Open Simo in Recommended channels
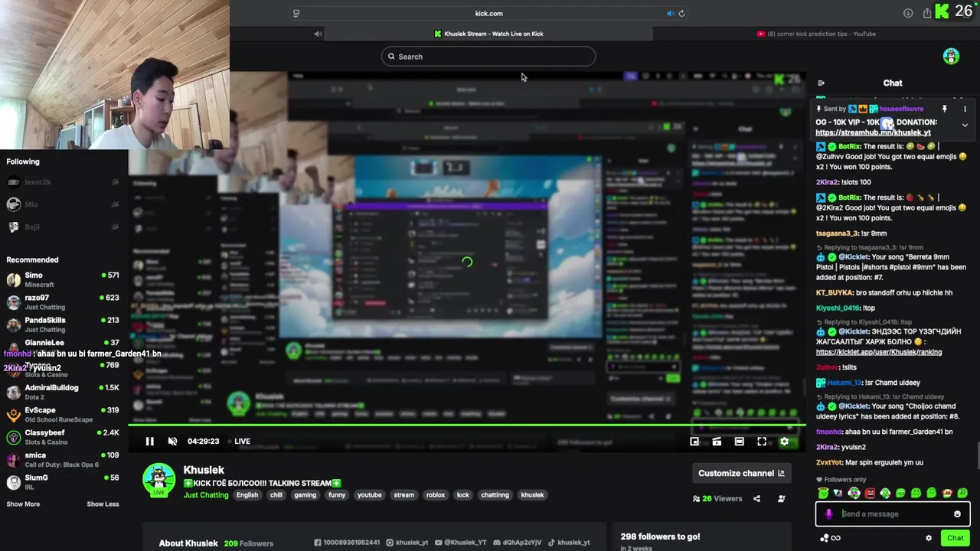This screenshot has width=980, height=551. coord(63,279)
